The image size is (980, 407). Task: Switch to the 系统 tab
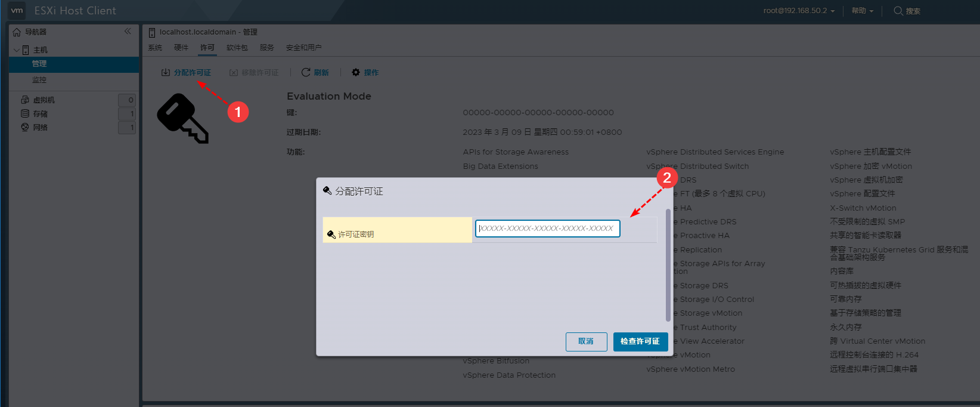(155, 48)
